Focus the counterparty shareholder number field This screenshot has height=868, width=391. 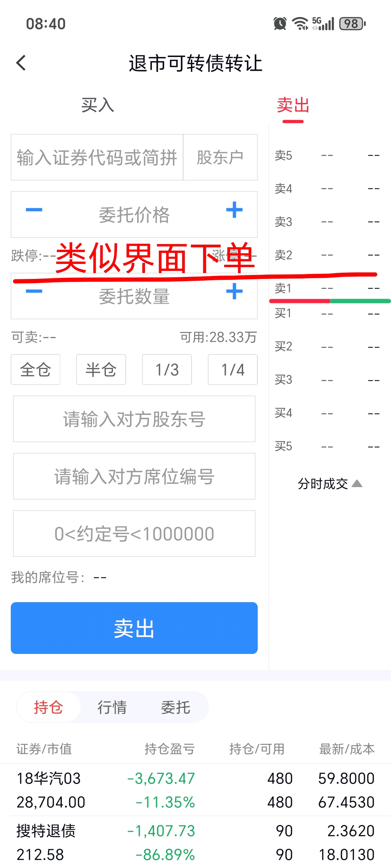134,419
